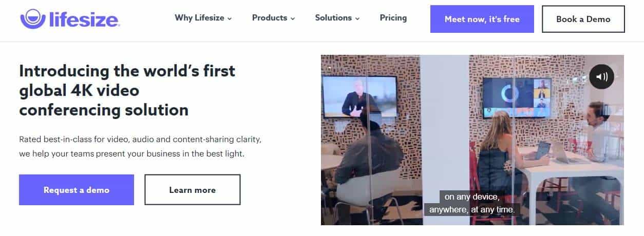
Task: Mute the video with the speaker icon
Action: point(601,77)
